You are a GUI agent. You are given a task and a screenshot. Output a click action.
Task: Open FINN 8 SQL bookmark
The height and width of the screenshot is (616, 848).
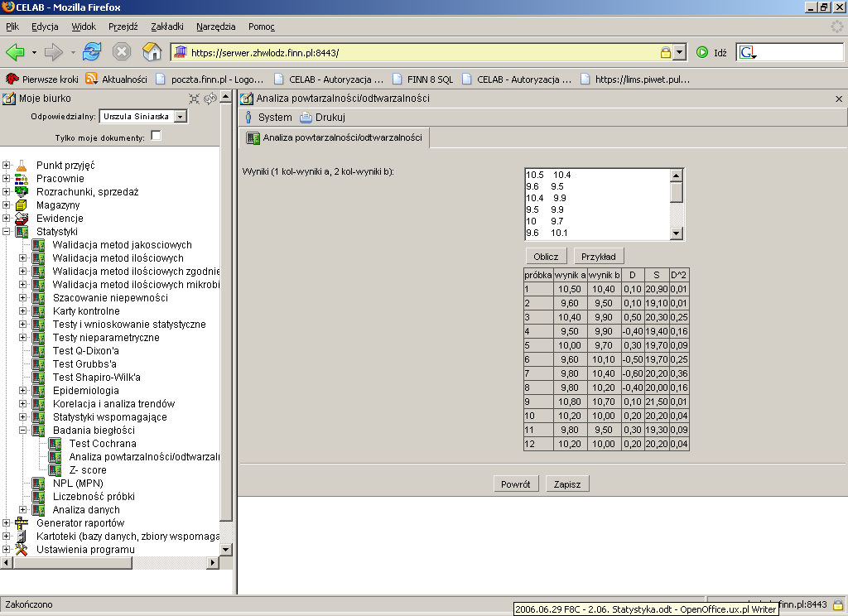(422, 79)
